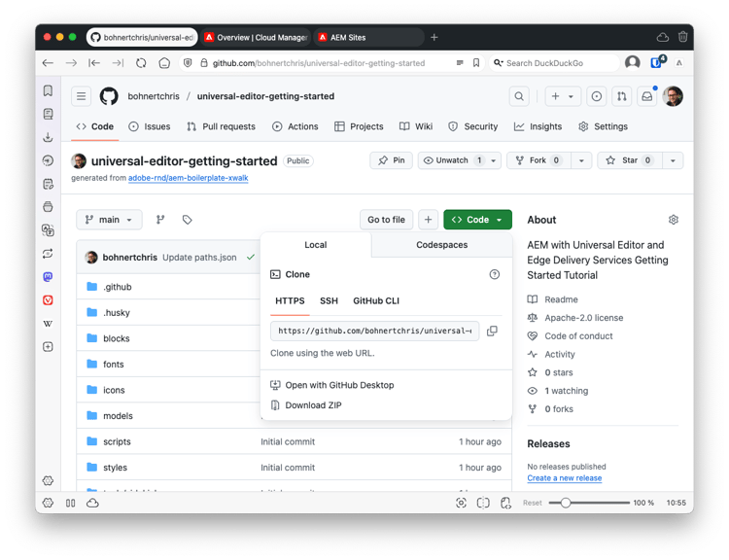Star the repository
The width and height of the screenshot is (729, 560).
[630, 160]
